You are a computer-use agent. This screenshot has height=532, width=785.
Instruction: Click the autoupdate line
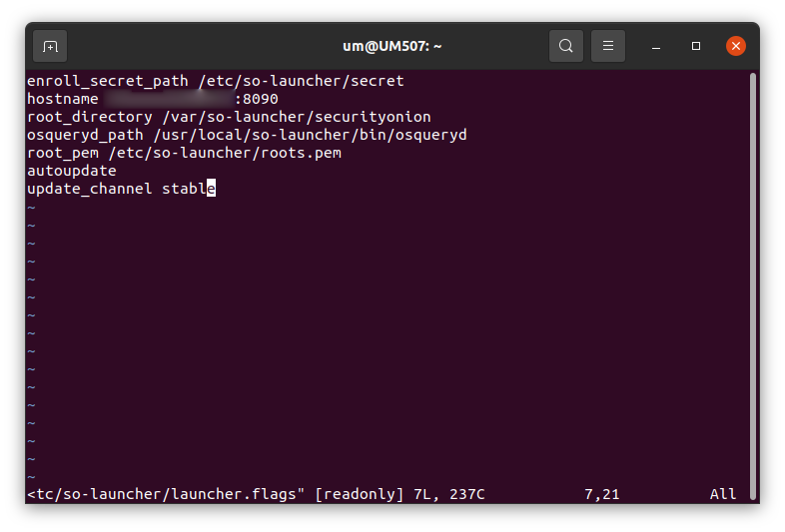tap(72, 171)
